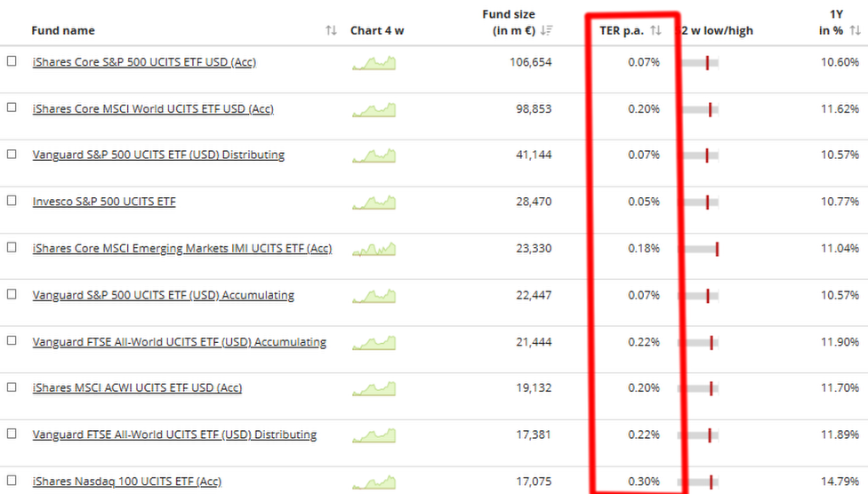Open 4-week chart for Vanguard FTSE All-World Accumulating
This screenshot has height=494, width=868.
pyautogui.click(x=374, y=342)
